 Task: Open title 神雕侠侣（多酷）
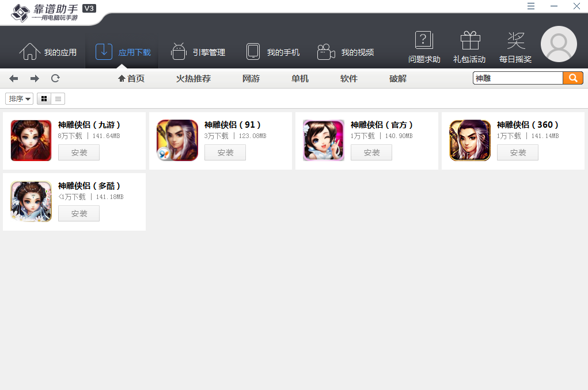tap(89, 186)
